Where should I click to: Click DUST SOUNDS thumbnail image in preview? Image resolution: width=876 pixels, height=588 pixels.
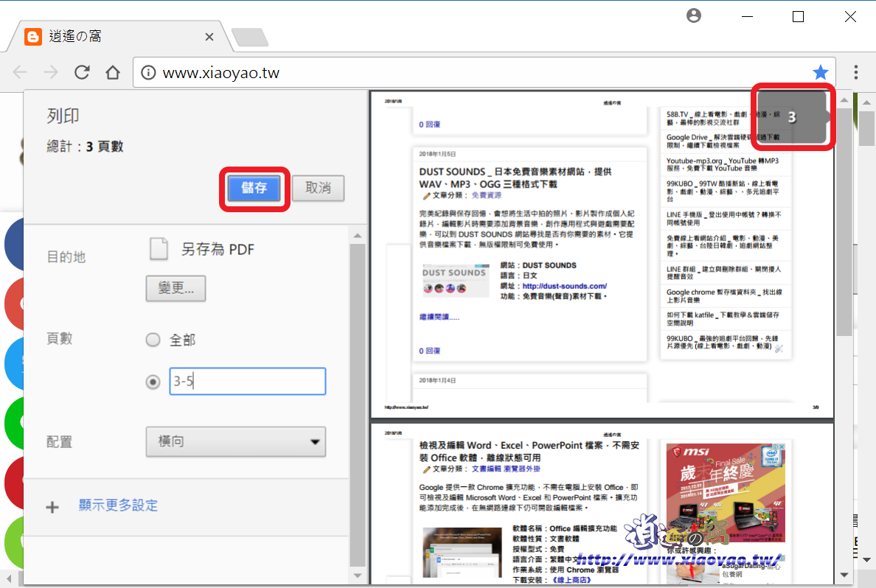455,280
